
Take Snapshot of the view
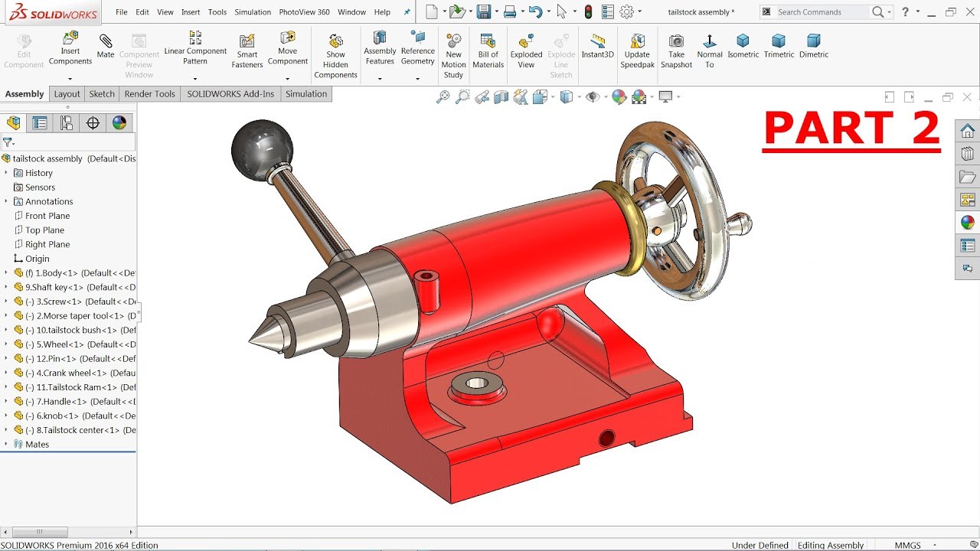tap(676, 51)
